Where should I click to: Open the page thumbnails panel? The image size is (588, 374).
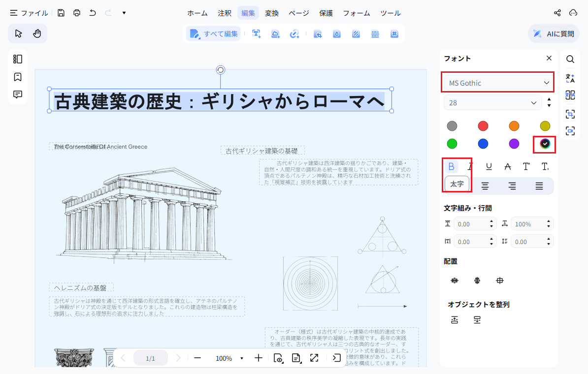coord(18,59)
